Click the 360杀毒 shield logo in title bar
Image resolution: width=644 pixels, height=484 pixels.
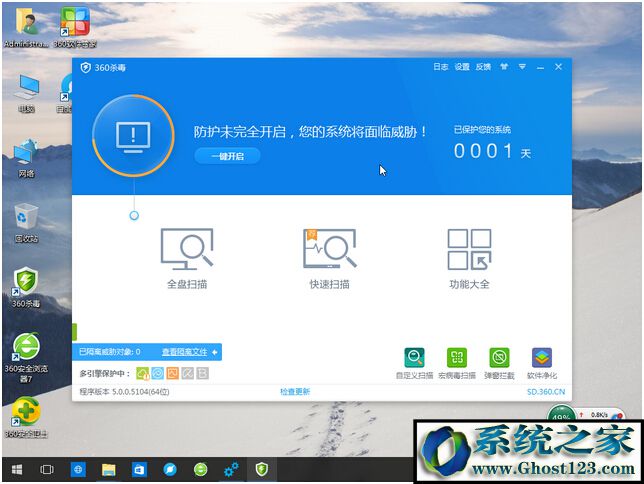pyautogui.click(x=85, y=67)
